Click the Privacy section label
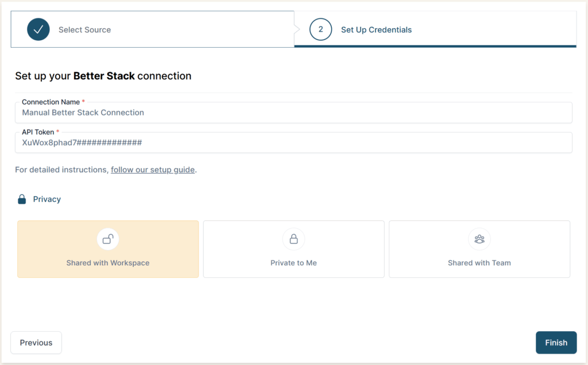 click(x=47, y=199)
